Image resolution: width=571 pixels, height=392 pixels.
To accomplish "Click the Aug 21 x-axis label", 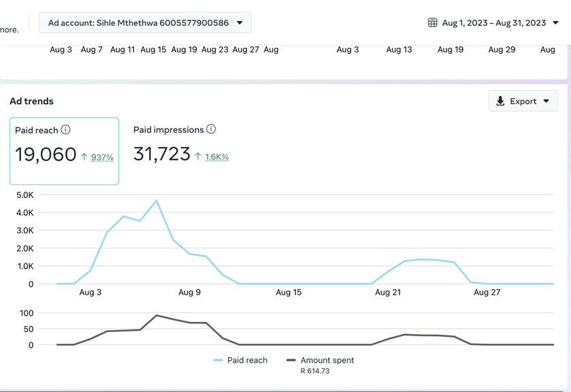I will 388,292.
